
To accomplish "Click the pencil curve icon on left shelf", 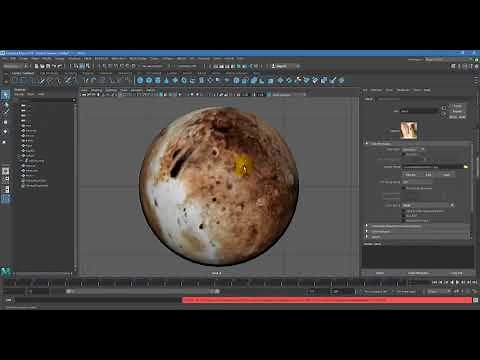I will (x=42, y=80).
